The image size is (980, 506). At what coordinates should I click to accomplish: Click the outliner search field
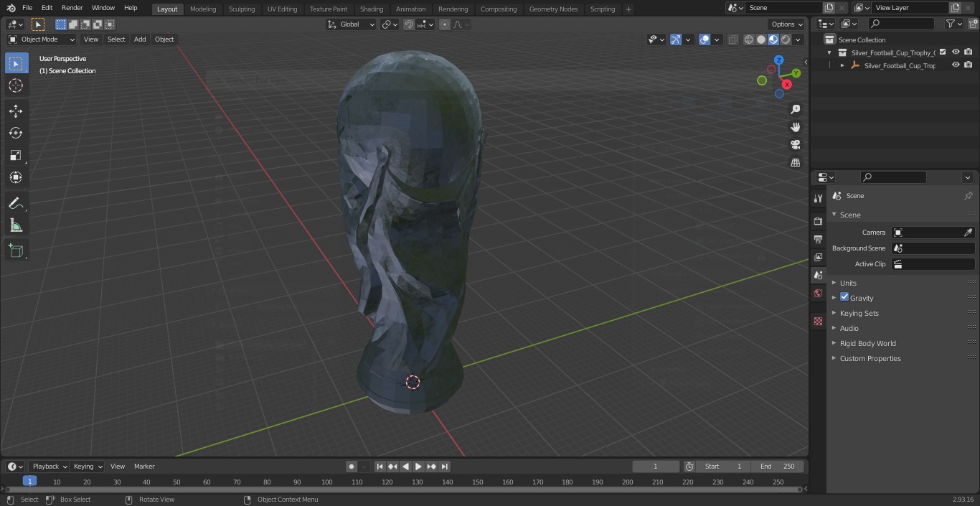click(901, 24)
